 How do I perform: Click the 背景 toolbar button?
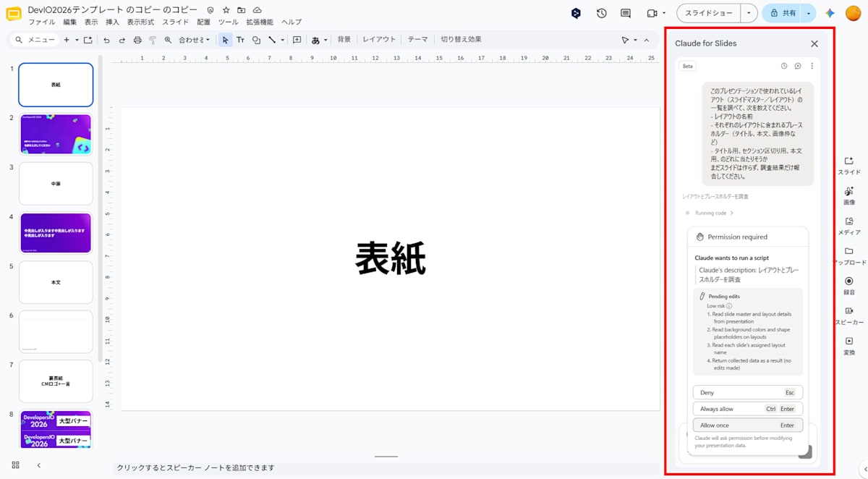coord(344,40)
